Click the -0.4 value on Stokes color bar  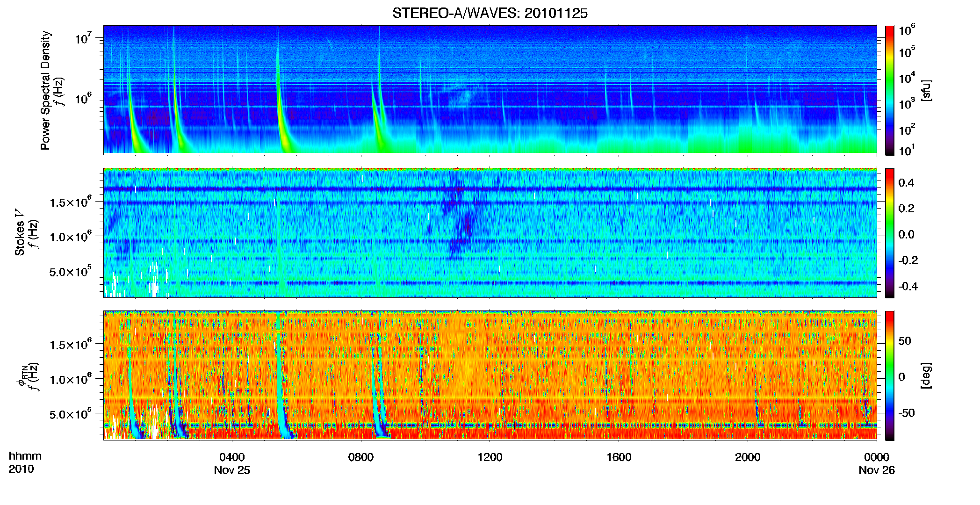[x=908, y=286]
